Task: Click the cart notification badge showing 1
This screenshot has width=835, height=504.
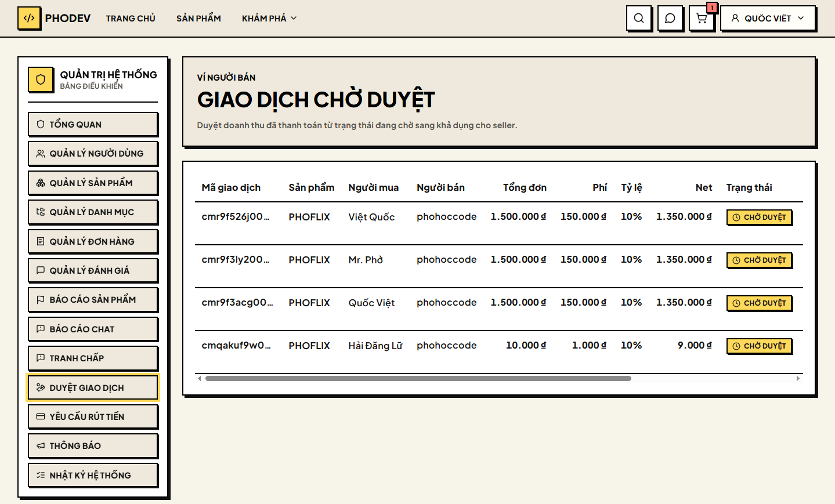Action: click(x=712, y=8)
